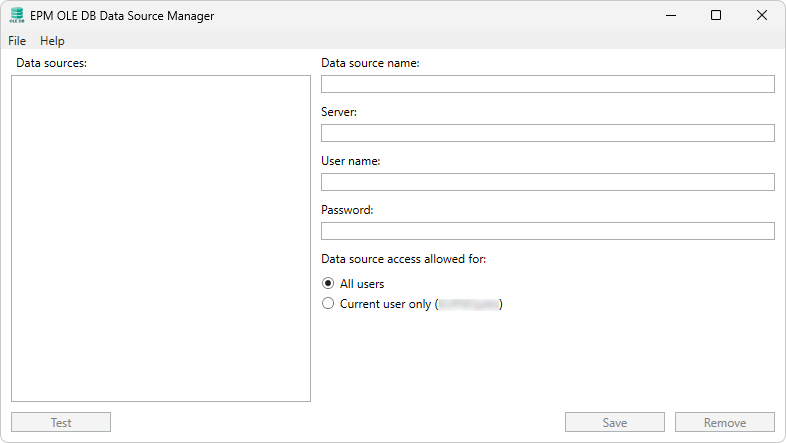Open the Help menu
The height and width of the screenshot is (443, 786).
coord(52,41)
